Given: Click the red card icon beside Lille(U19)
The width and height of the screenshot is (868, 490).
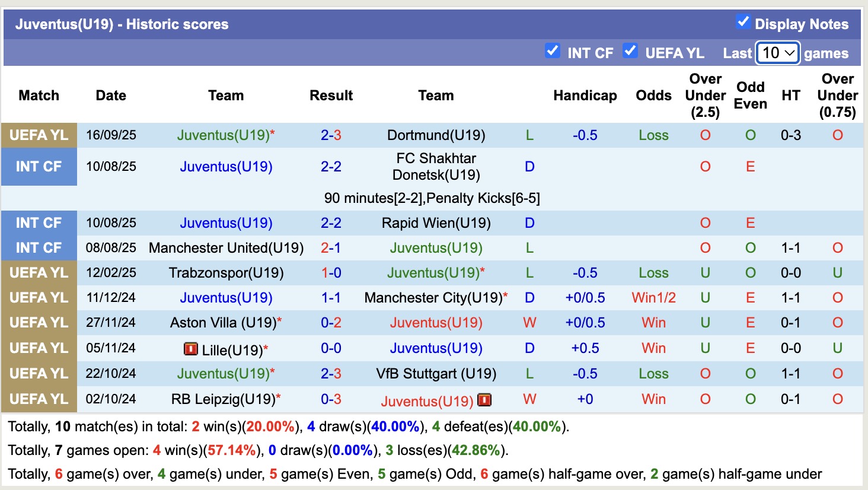Looking at the screenshot, I should (190, 349).
